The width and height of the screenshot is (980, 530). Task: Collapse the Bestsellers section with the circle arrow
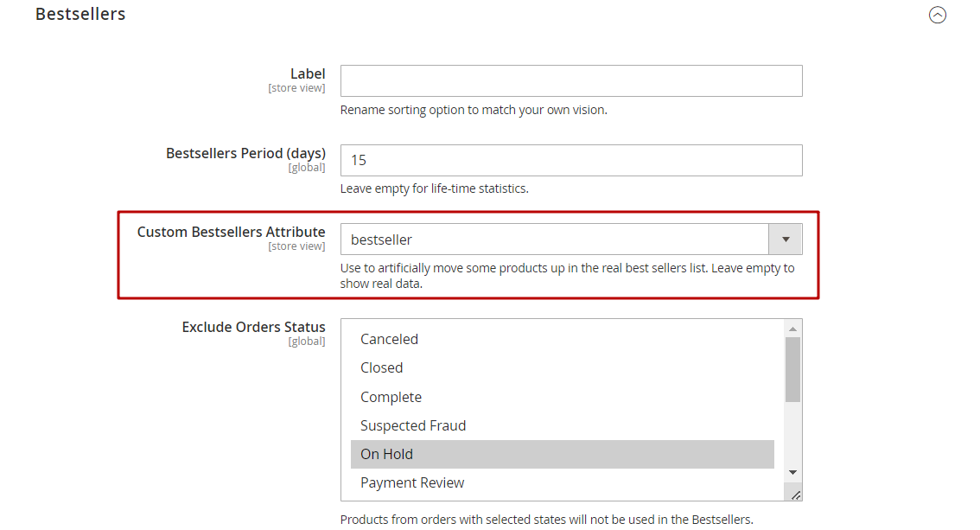point(937,15)
